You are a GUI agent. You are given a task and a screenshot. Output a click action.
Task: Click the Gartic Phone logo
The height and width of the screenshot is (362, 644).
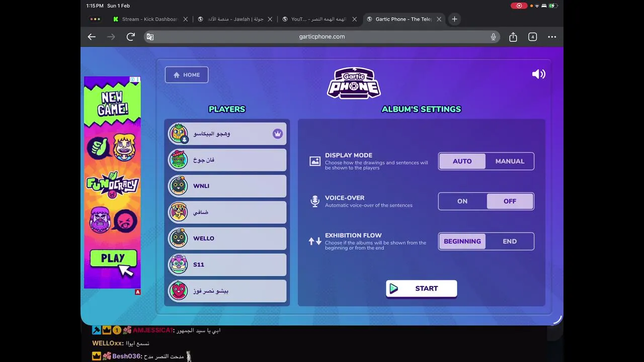click(x=354, y=83)
